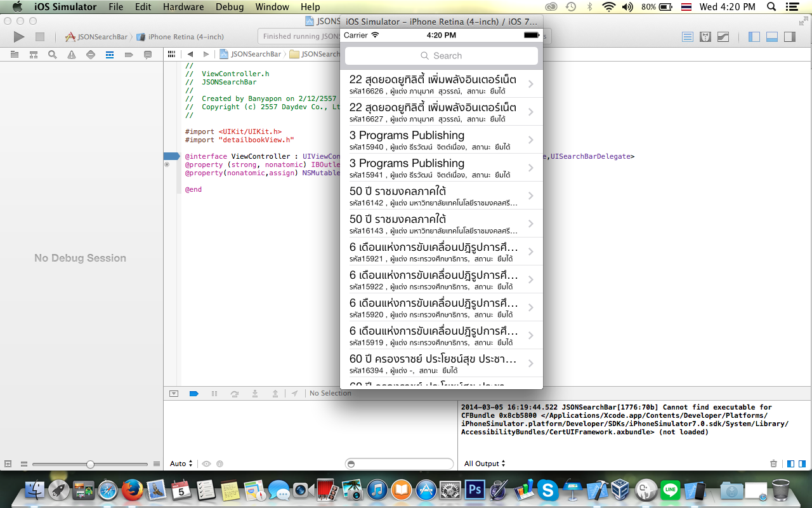The image size is (812, 508).
Task: Toggle the Debug navigator tab
Action: point(110,55)
